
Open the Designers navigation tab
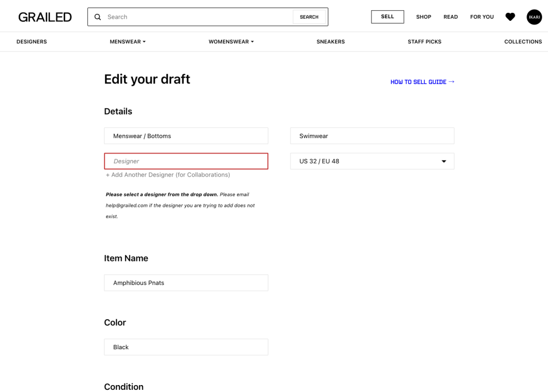[32, 42]
